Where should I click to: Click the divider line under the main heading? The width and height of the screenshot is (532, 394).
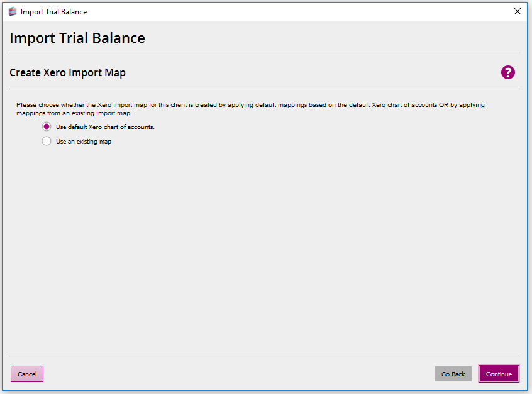(x=264, y=53)
